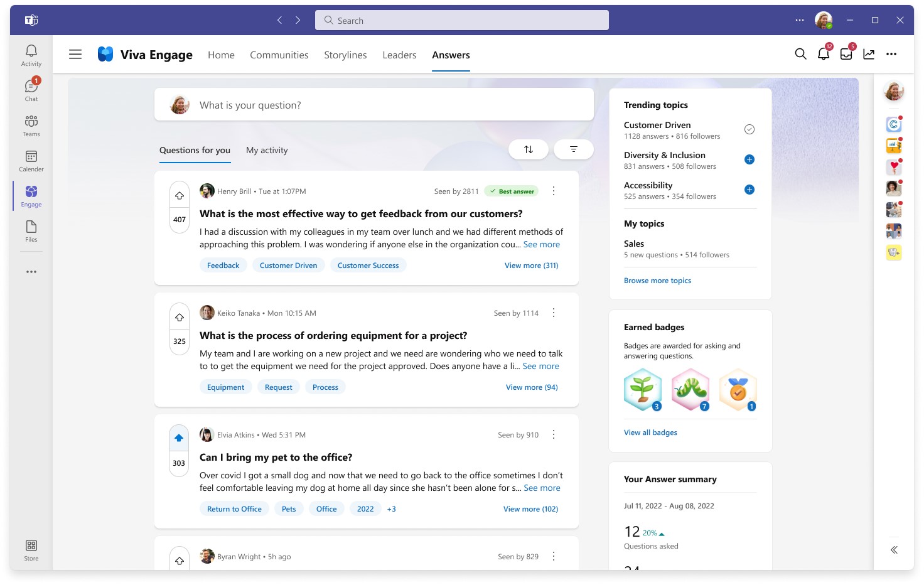Open Viva Engage notifications bell
924x585 pixels.
[824, 54]
